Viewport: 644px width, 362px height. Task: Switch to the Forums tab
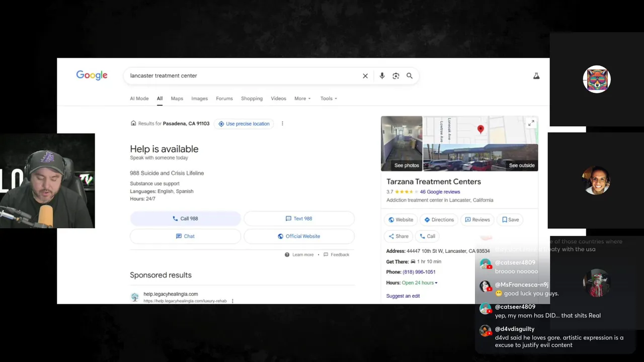tap(224, 99)
